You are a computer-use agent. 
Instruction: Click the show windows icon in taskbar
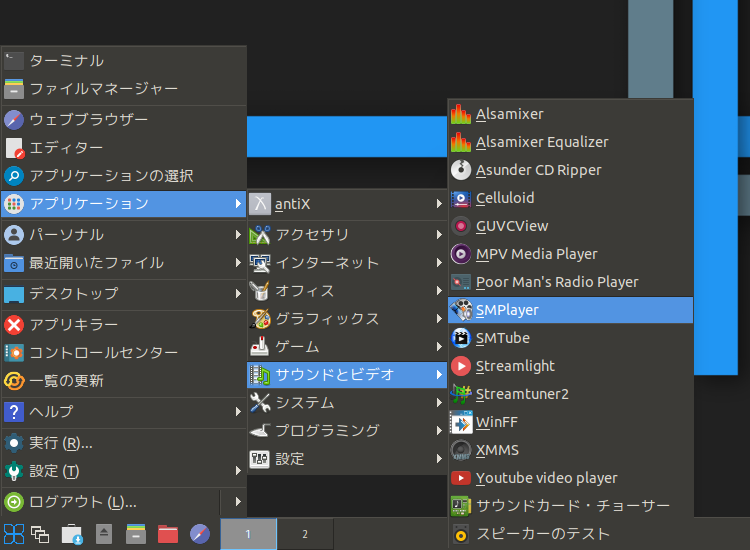pos(40,534)
